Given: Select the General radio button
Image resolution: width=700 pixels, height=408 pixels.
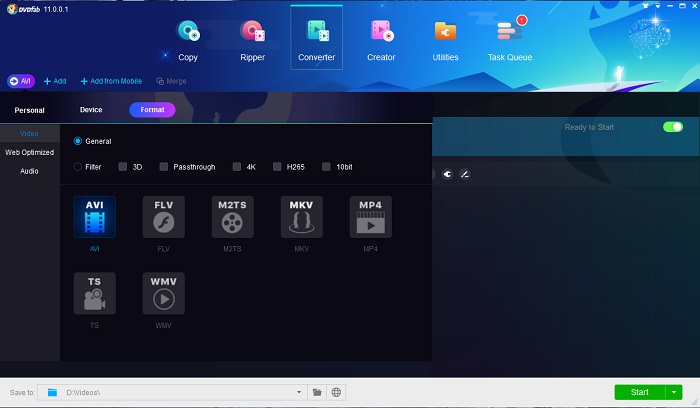Looking at the screenshot, I should click(78, 141).
